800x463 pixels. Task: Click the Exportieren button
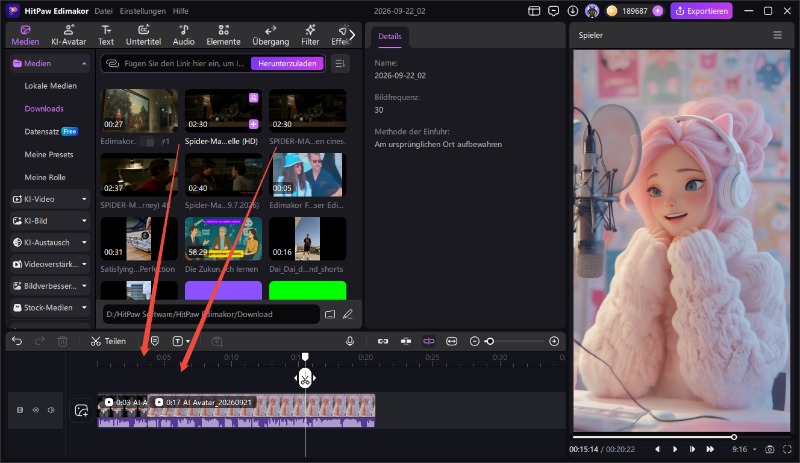click(x=701, y=11)
